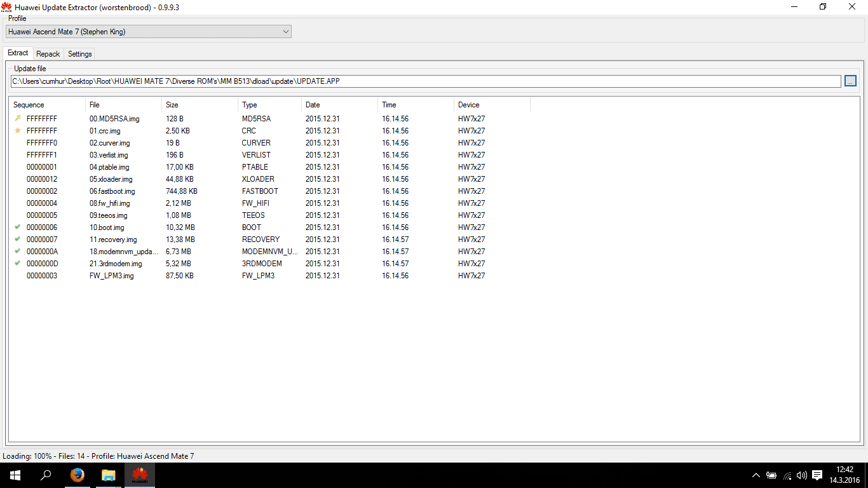Click the Type column header
The width and height of the screenshot is (868, 488).
(x=269, y=105)
